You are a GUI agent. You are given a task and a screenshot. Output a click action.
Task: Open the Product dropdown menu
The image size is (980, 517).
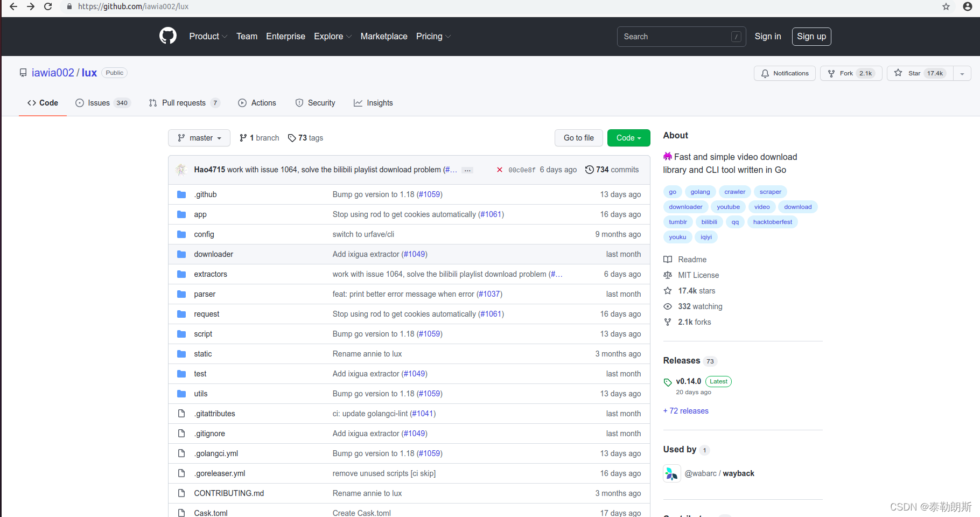(208, 36)
